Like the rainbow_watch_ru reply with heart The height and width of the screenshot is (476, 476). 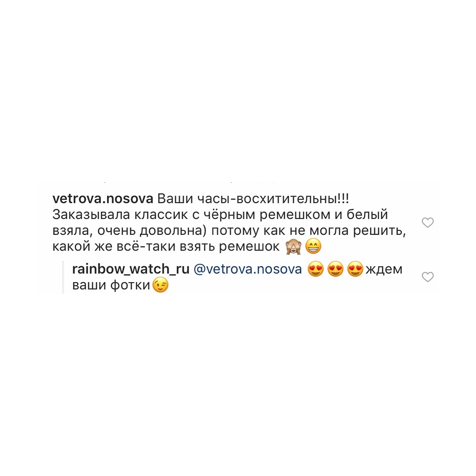428,277
